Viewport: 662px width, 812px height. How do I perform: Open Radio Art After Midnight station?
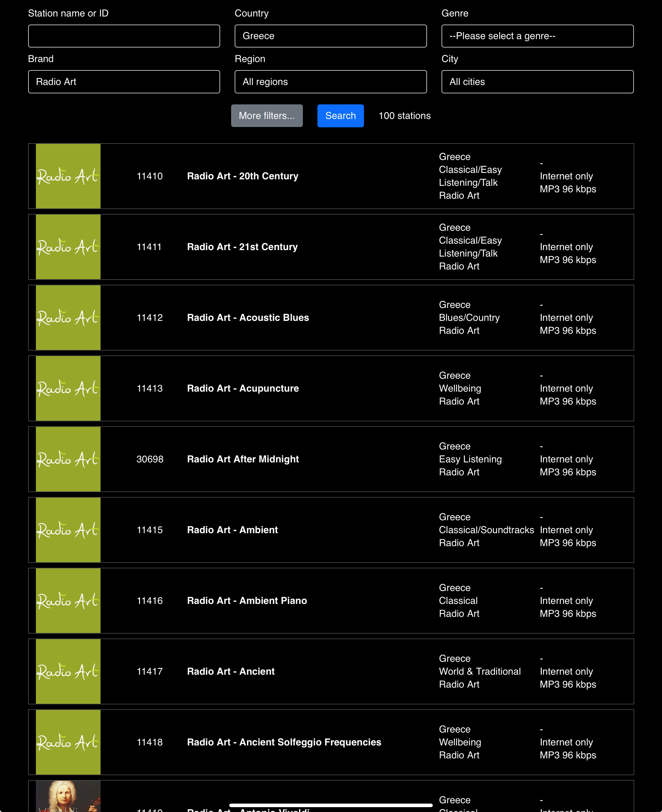pyautogui.click(x=243, y=459)
